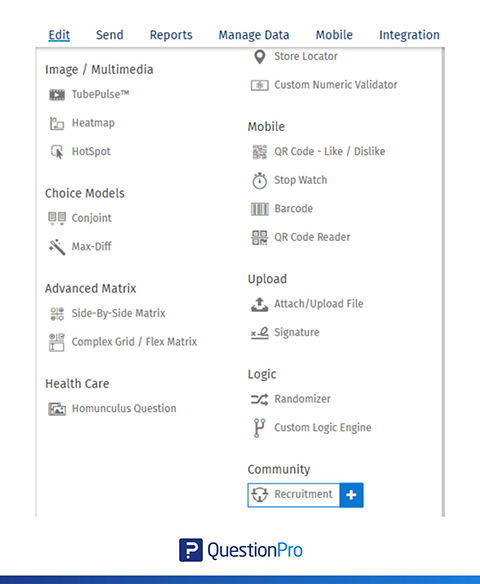Screen dimensions: 480x584
Task: Select Store Locator label
Action: click(x=306, y=57)
